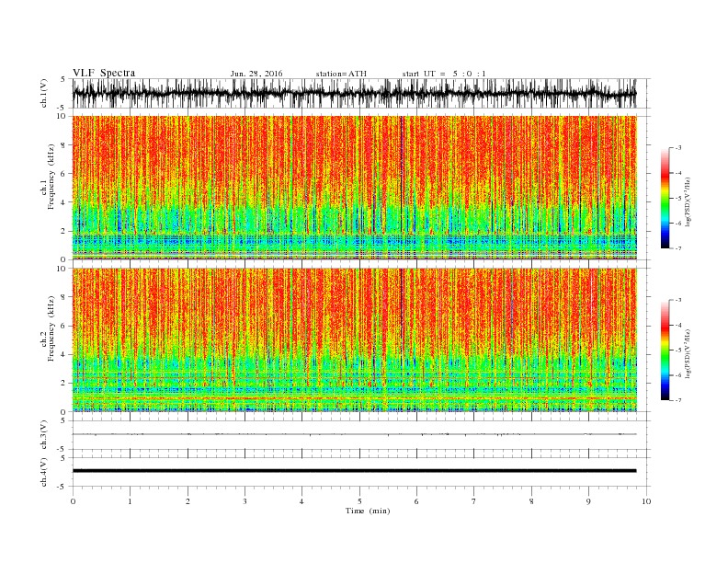Select the "start UT = 5 :0 :1" text

point(444,74)
